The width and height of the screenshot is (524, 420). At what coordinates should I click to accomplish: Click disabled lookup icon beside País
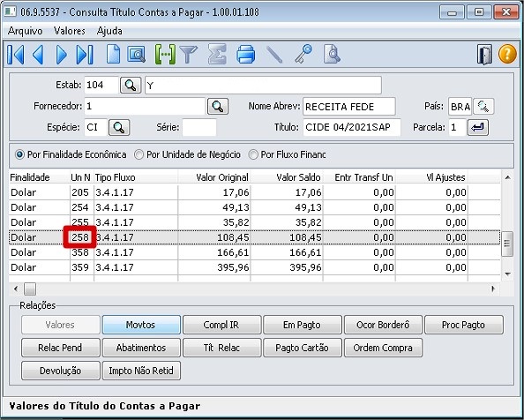click(483, 107)
